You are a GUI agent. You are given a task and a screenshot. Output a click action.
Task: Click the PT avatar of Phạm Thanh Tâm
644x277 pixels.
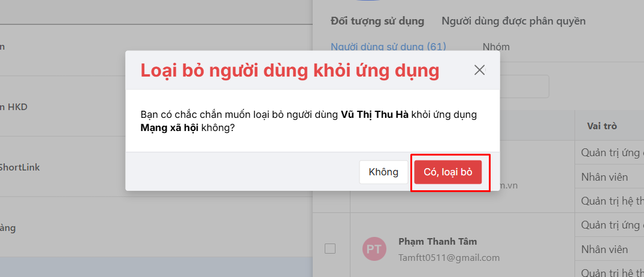375,249
